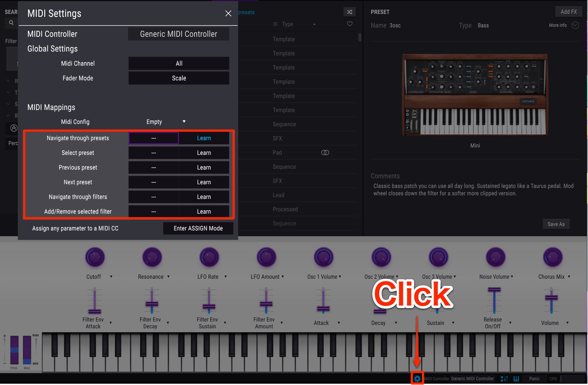Viewport: 588px width, 385px height.
Task: Click the Mod wheel
Action: pos(27,350)
